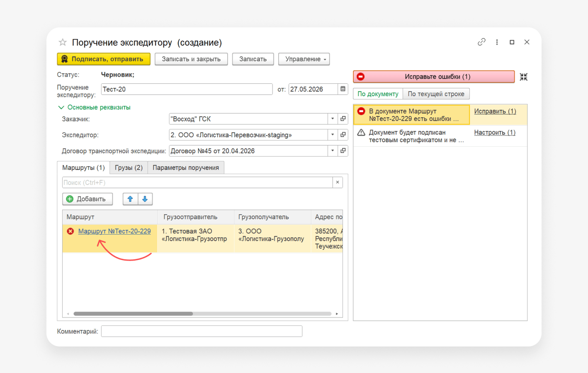This screenshot has width=588, height=373.
Task: Expand the Заказчик dropdown list
Action: point(333,119)
